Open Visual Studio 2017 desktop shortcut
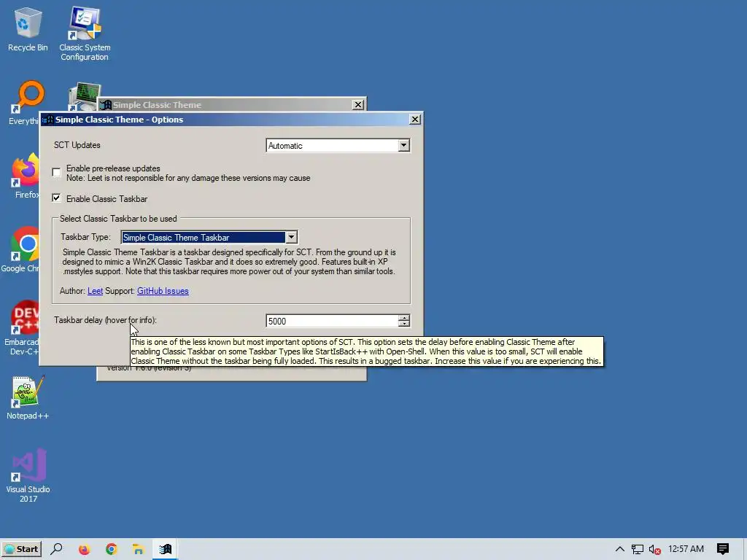The height and width of the screenshot is (560, 747). [28, 475]
